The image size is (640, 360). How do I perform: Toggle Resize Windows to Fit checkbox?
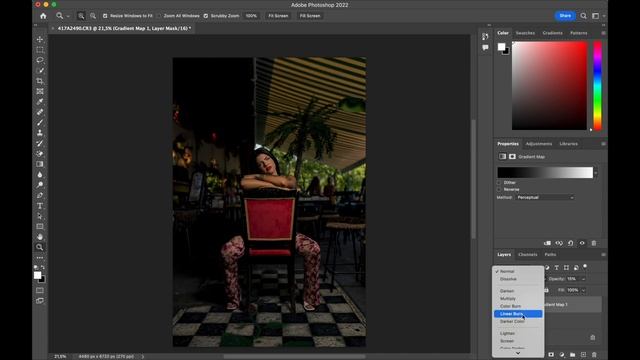105,16
